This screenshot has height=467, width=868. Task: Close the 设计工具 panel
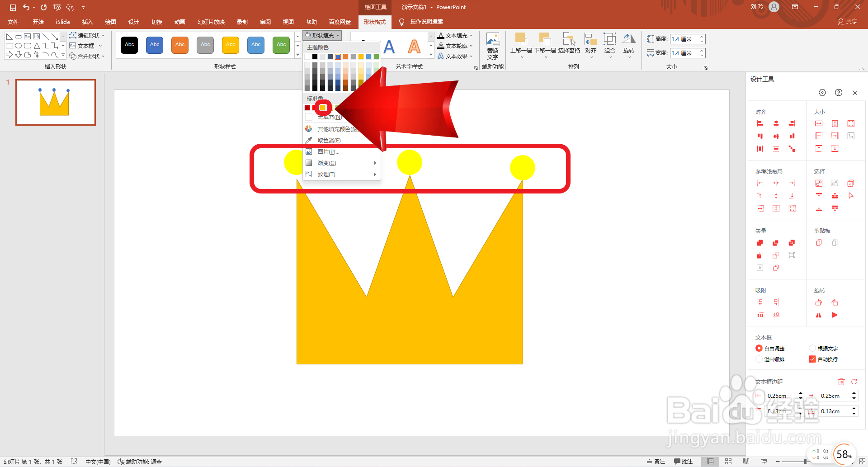tap(855, 93)
